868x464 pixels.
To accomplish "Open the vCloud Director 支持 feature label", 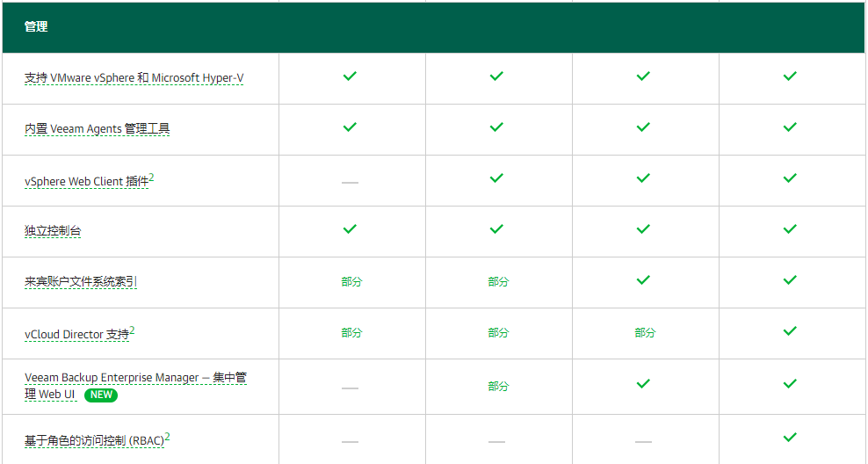I will [x=76, y=335].
